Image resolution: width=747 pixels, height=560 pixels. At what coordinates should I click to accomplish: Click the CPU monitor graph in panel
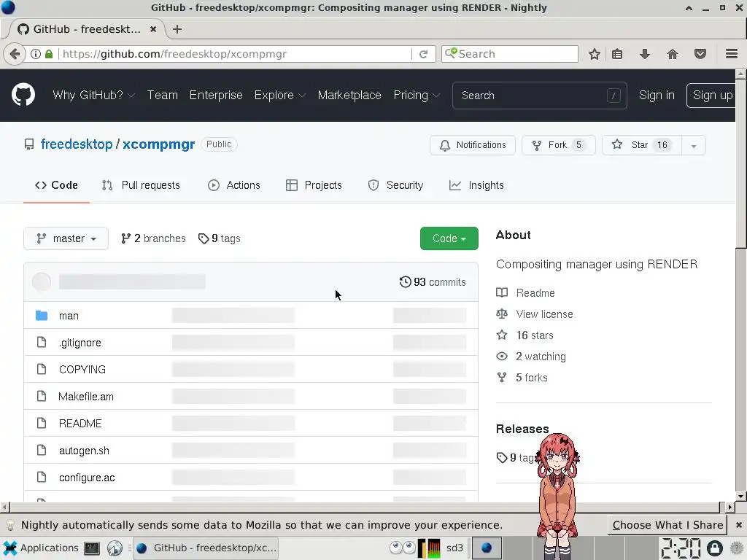tap(429, 548)
